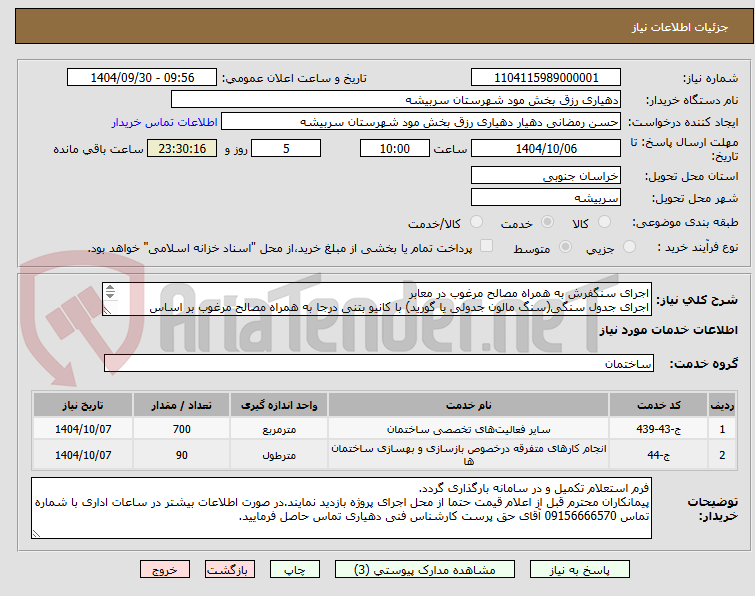Click the مترطول unit cell
The width and height of the screenshot is (755, 596).
coord(279,454)
